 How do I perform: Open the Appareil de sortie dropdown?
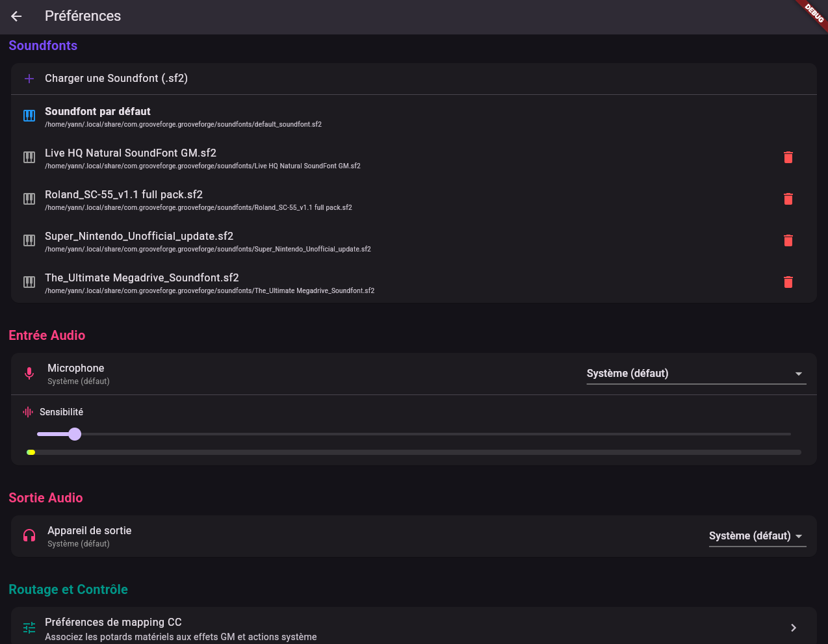[x=757, y=535]
